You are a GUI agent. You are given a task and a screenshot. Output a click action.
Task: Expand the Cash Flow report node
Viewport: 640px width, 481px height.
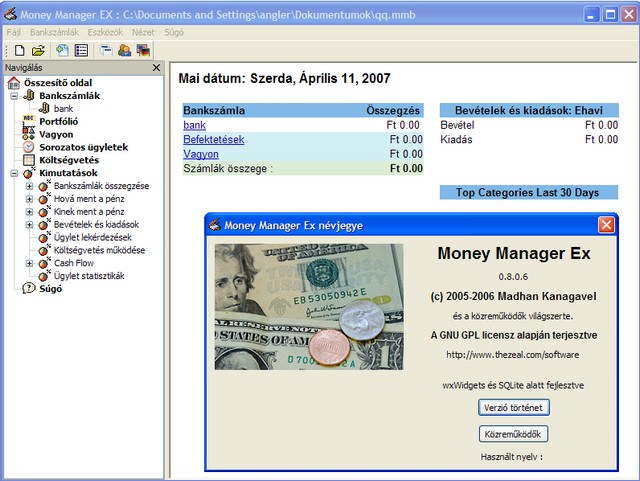point(29,263)
